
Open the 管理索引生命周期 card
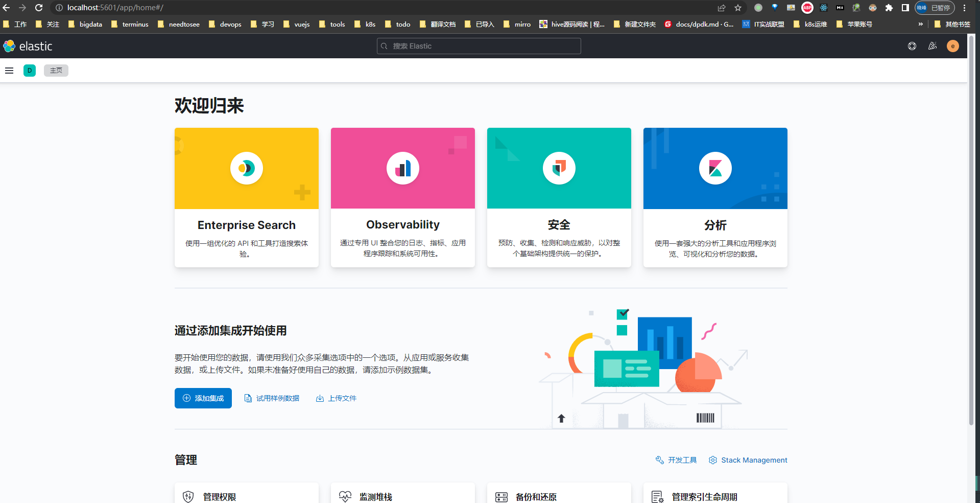(715, 494)
